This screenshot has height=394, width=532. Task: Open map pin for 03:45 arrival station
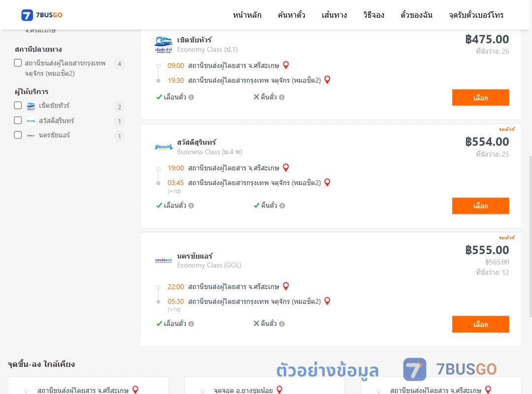(x=328, y=183)
